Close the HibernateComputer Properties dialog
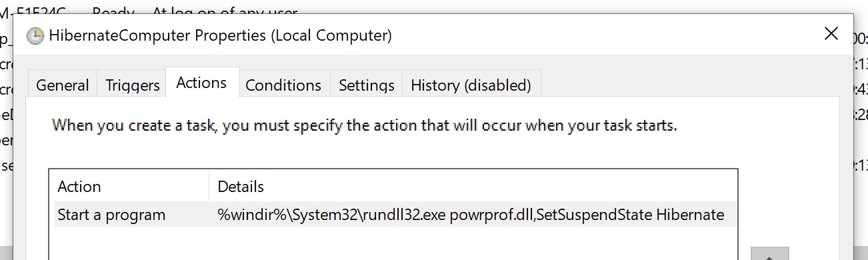 point(831,34)
